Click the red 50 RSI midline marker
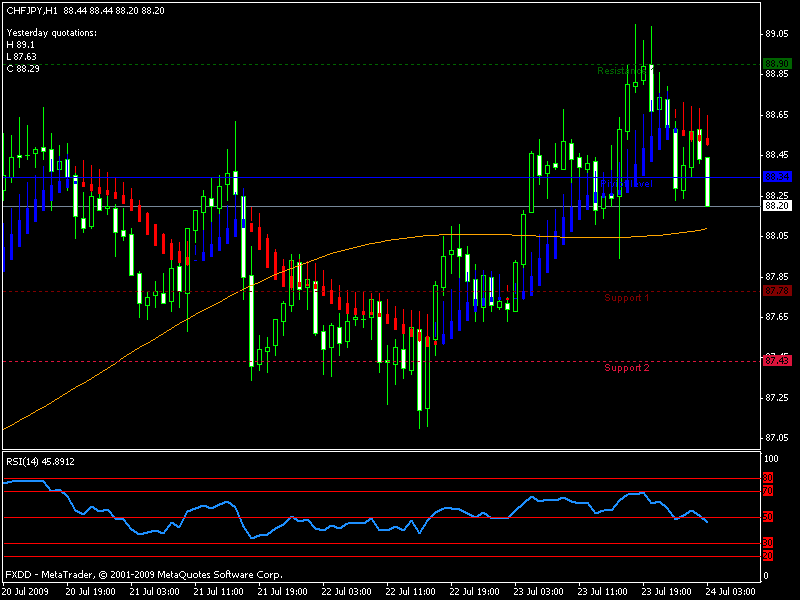This screenshot has width=800, height=600. point(768,517)
